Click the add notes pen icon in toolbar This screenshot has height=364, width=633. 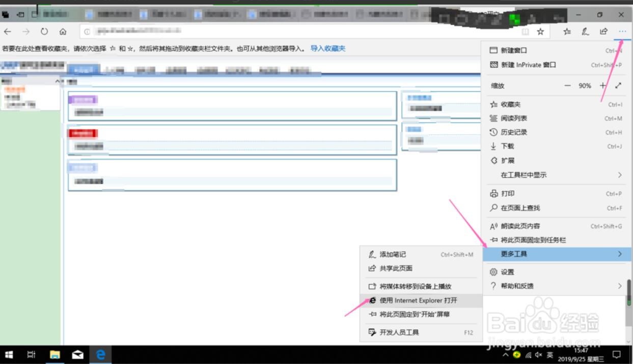pos(586,32)
